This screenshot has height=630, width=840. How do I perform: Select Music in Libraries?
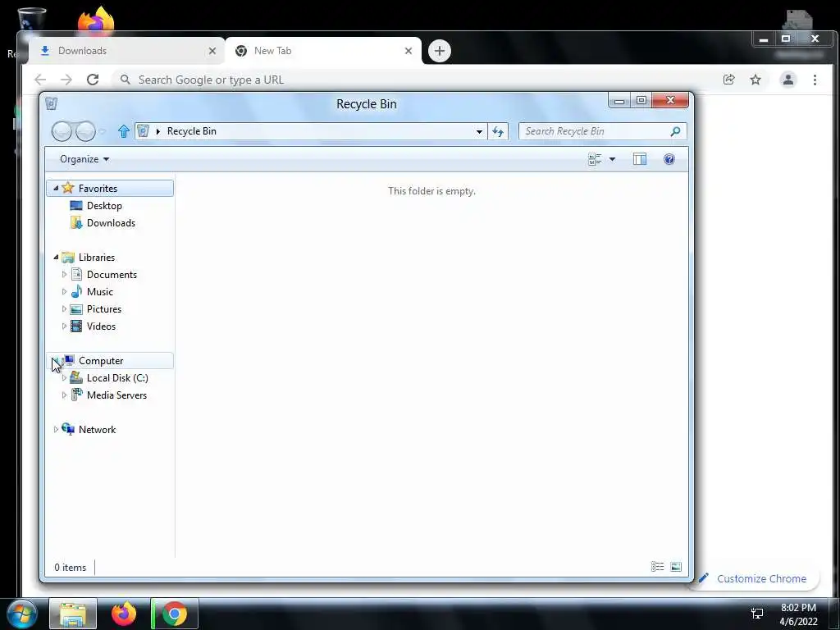click(99, 292)
